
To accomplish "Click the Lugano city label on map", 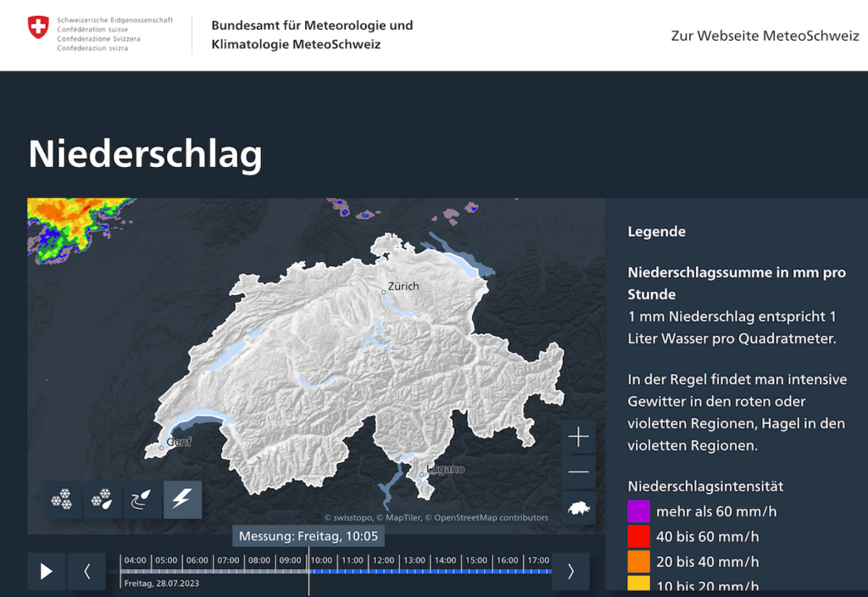I will pos(445,469).
